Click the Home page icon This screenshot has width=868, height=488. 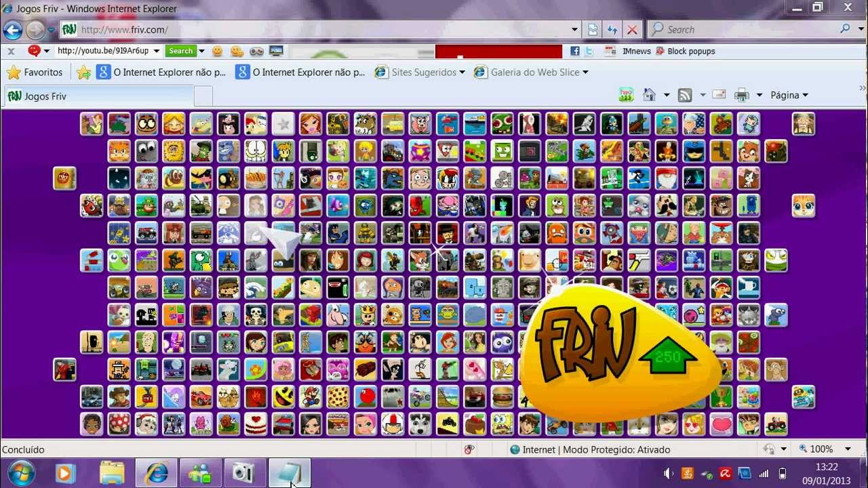coord(649,95)
